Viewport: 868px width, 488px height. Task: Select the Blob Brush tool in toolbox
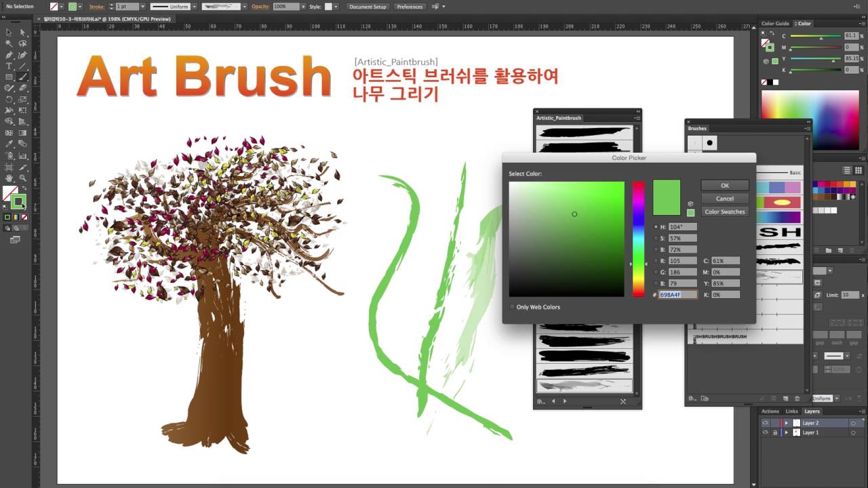9,88
